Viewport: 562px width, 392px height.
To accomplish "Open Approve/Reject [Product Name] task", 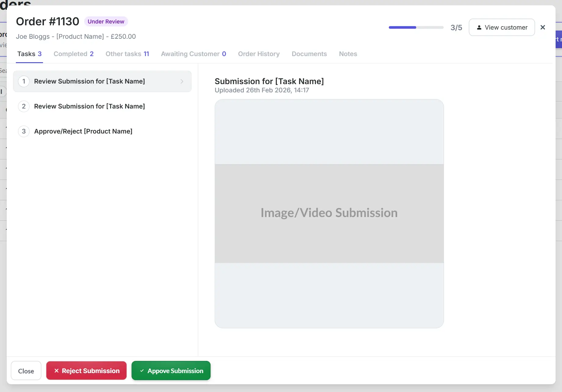I will pos(83,131).
